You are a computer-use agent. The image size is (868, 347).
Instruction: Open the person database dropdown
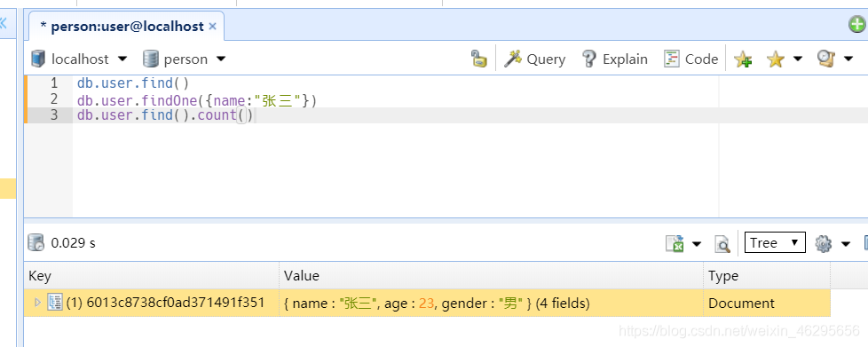coord(185,59)
